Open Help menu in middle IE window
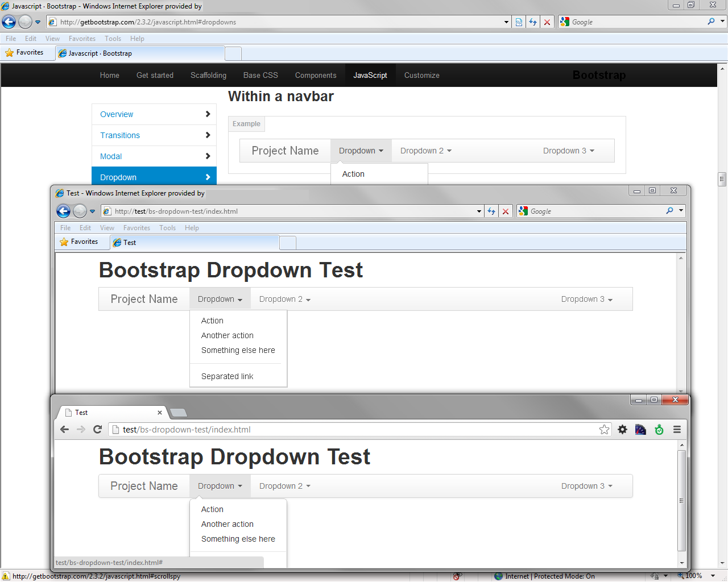This screenshot has height=582, width=728. (x=192, y=228)
